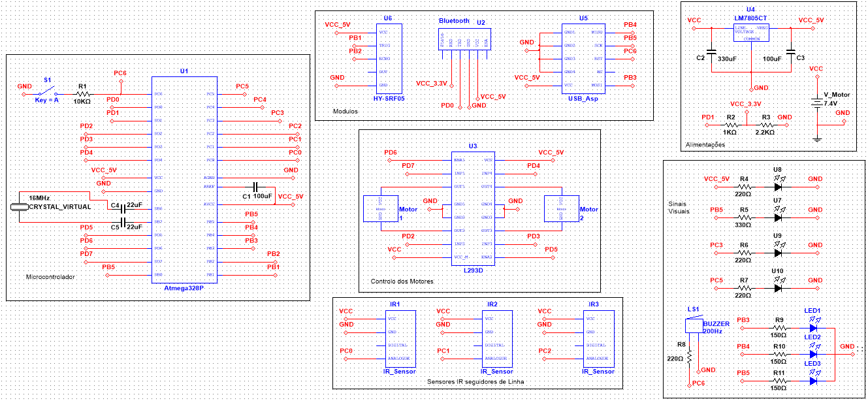Click the 'Sensores IR seguidores de Linha' label
This screenshot has height=401, width=868.
coord(475,381)
